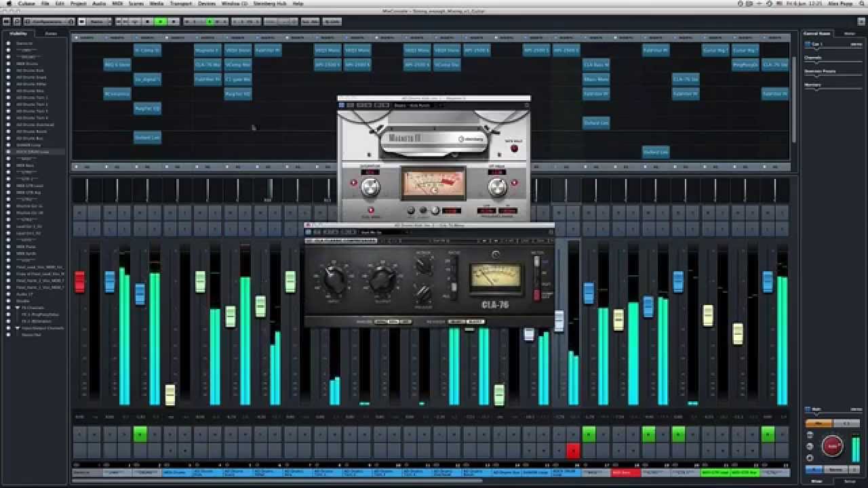Click the CLA-76 attack knob
868x488 pixels.
(424, 267)
